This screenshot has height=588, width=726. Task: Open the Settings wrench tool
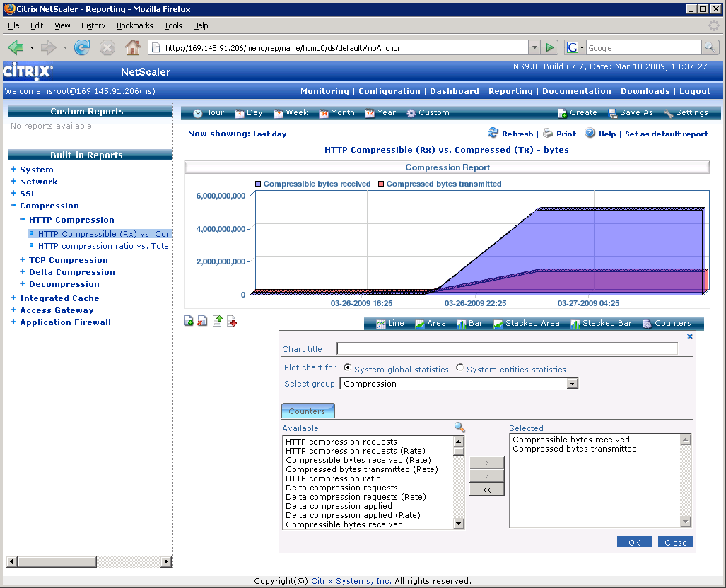668,113
